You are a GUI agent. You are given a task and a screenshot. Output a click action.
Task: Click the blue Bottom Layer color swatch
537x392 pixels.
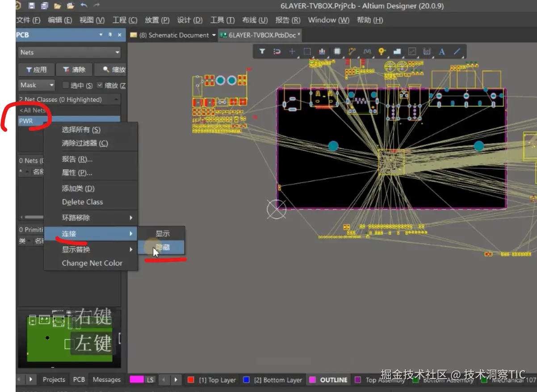pyautogui.click(x=246, y=380)
